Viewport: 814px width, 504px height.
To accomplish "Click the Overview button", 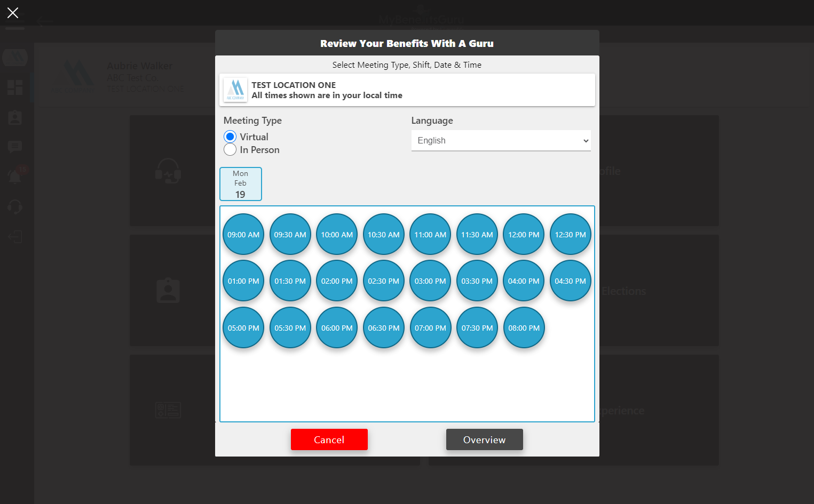I will [x=485, y=439].
